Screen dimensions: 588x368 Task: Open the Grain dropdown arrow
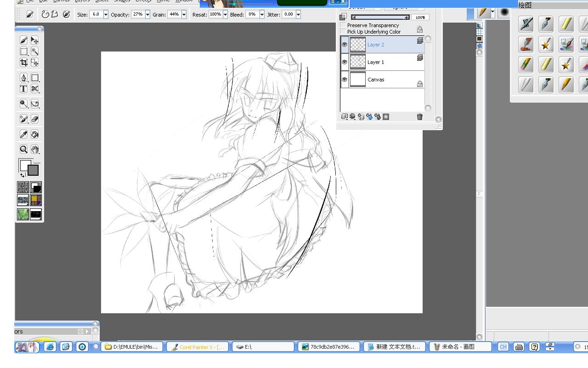point(184,14)
